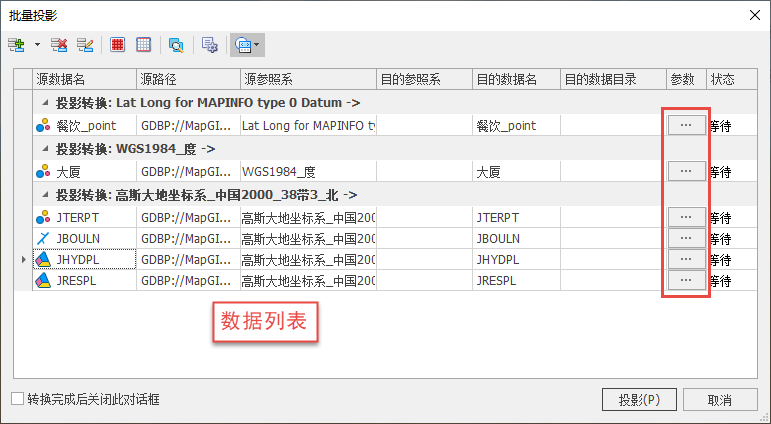Click the select all red grid icon
The image size is (771, 424).
tap(118, 45)
